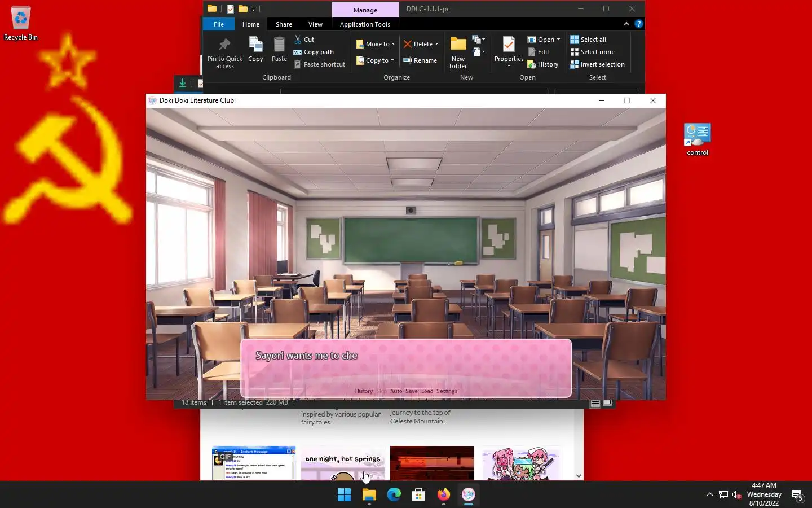Expand the Open button dropdown arrow
Viewport: 812px width, 508px height.
coord(558,40)
